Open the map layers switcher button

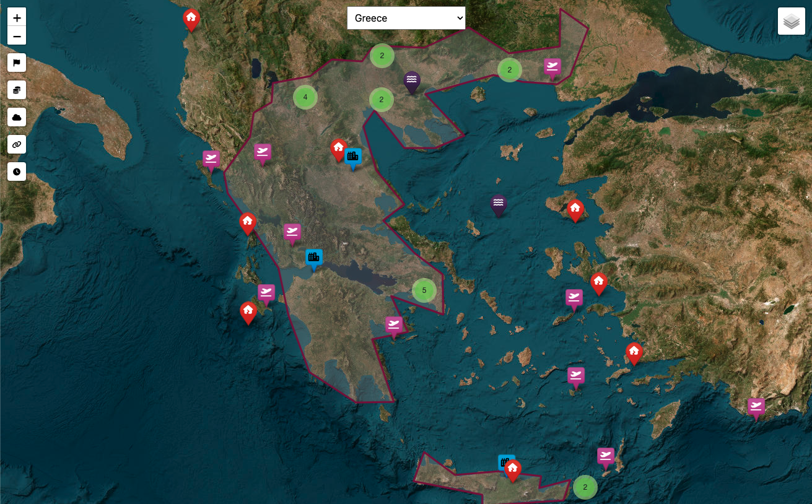[792, 21]
